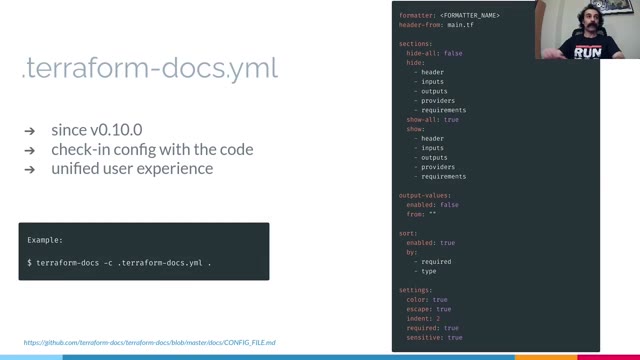Click the 'sensitive: true' setting
Image resolution: width=640 pixels, height=360 pixels.
[434, 338]
